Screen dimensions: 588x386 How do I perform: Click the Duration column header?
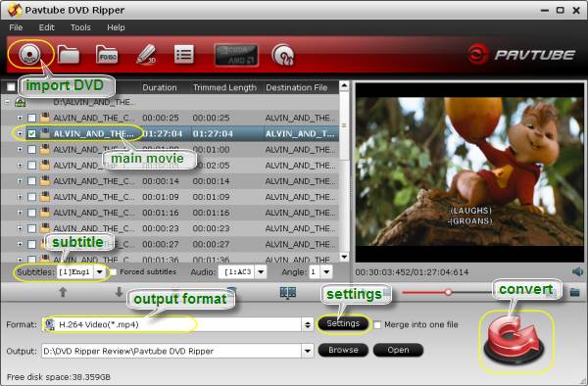pyautogui.click(x=160, y=88)
